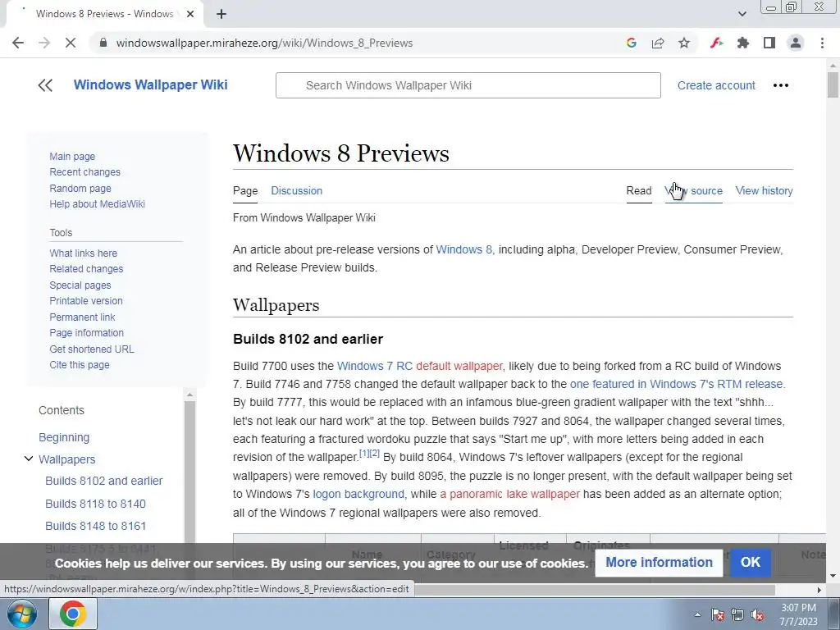Screen dimensions: 840x630
Task: Open citation reference [1]
Action: pos(363,453)
